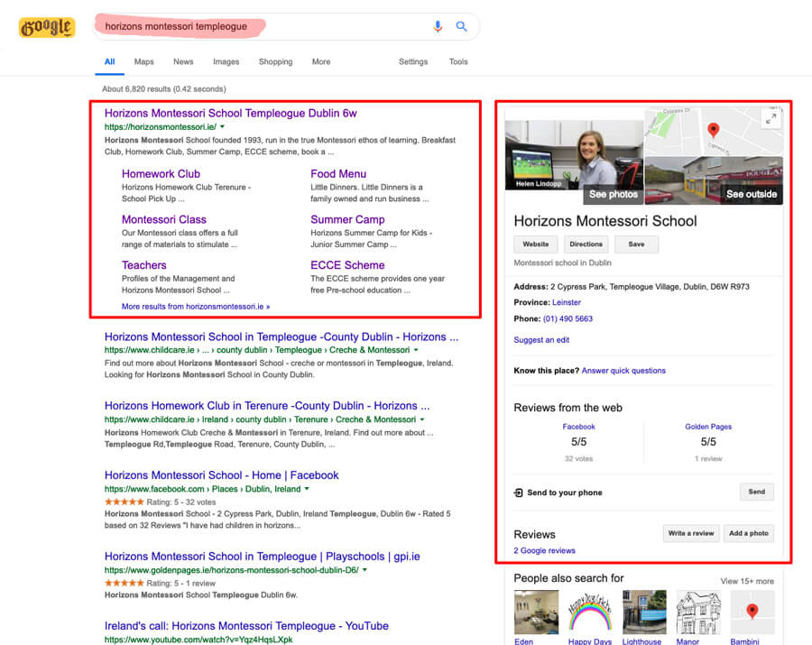
Task: Switch to the All tab
Action: pos(109,61)
